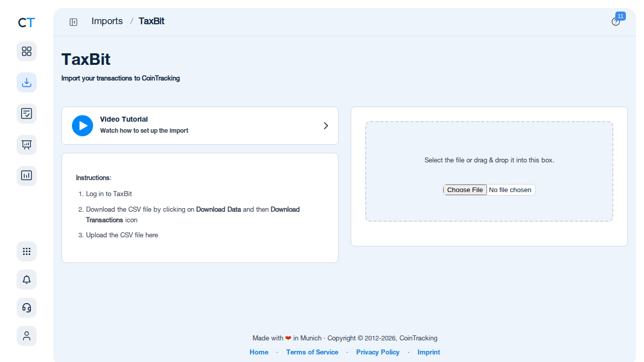The height and width of the screenshot is (362, 644).
Task: Open the Home footer link
Action: [x=259, y=352]
